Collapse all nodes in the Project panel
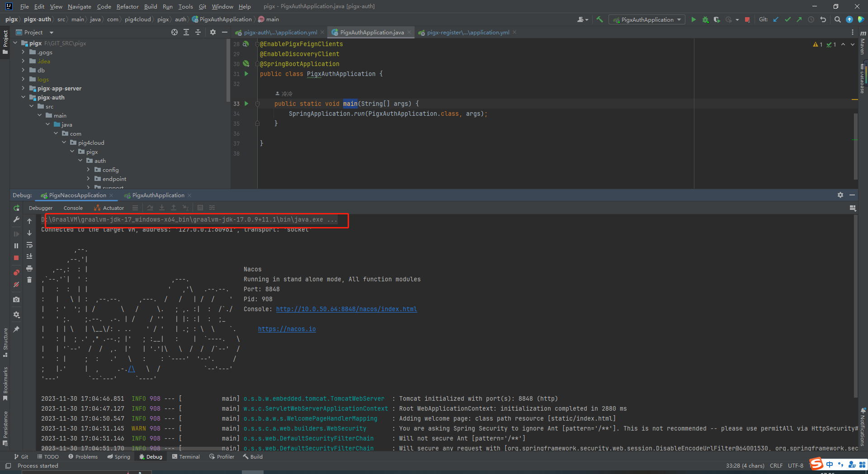The height and width of the screenshot is (474, 868). pos(198,32)
